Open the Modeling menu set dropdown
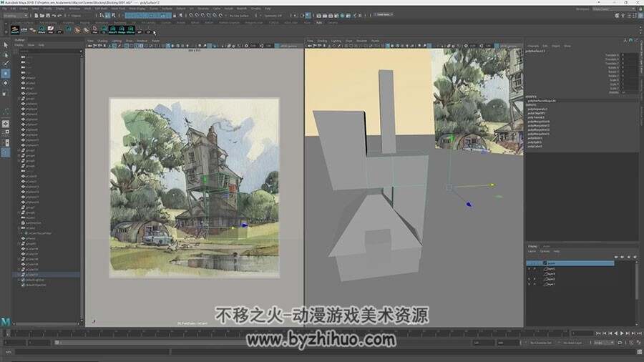 (x=15, y=16)
